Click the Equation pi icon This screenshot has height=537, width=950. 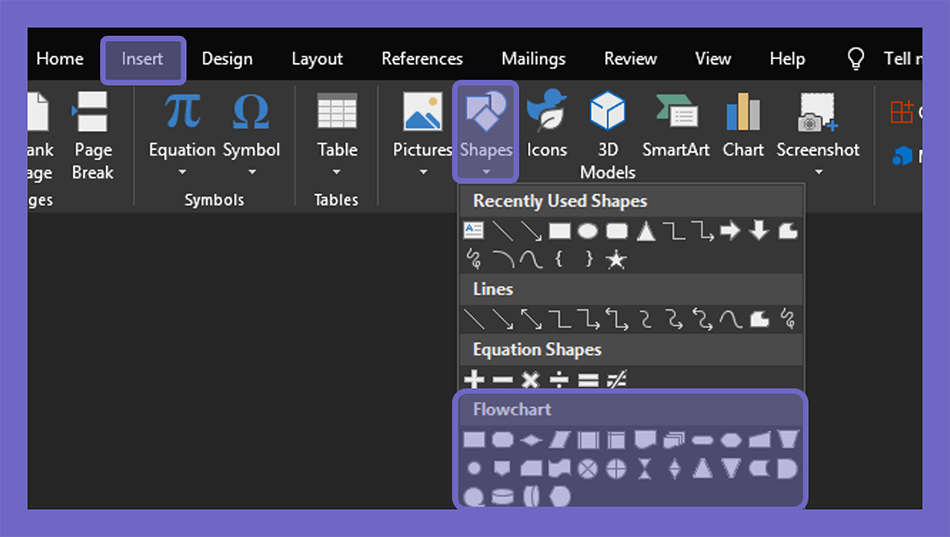182,111
